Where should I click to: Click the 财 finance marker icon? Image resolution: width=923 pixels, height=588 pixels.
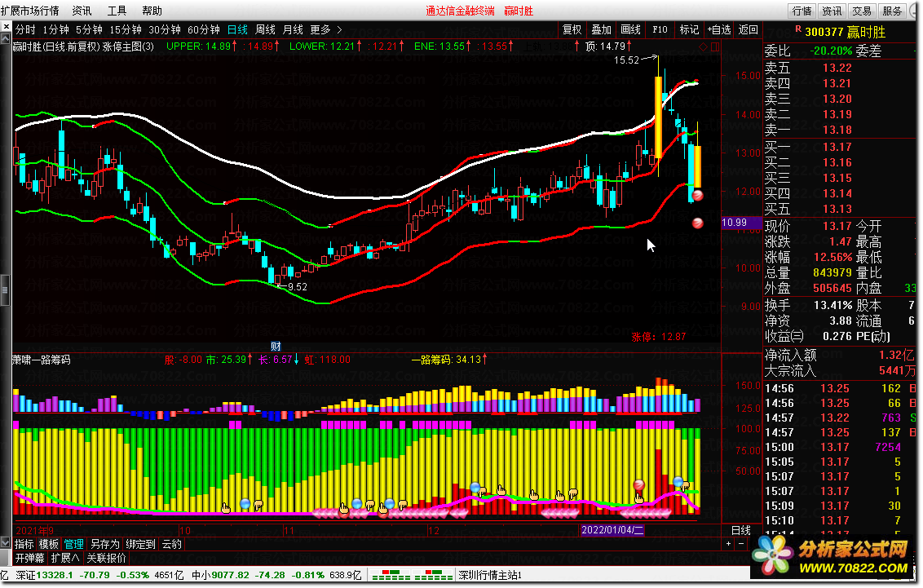pos(276,346)
